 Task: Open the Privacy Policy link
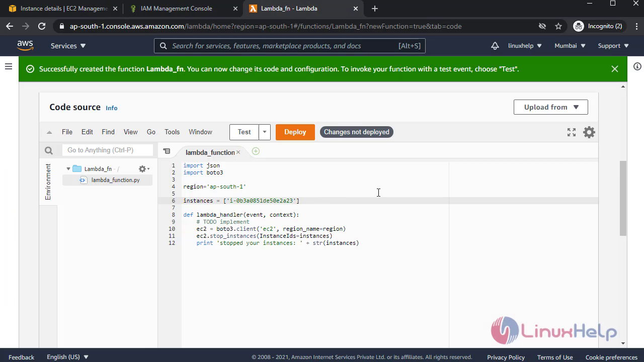click(x=506, y=357)
